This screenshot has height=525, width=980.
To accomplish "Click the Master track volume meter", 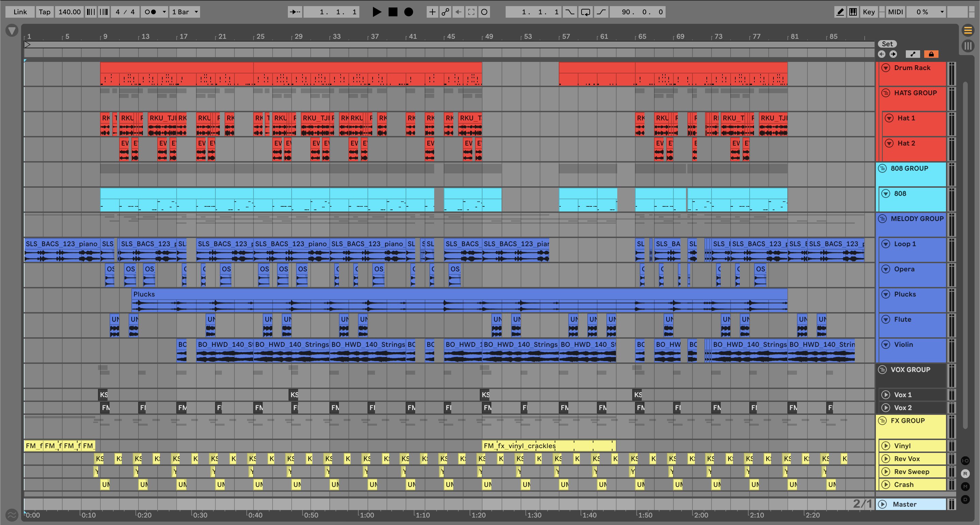I will (951, 504).
